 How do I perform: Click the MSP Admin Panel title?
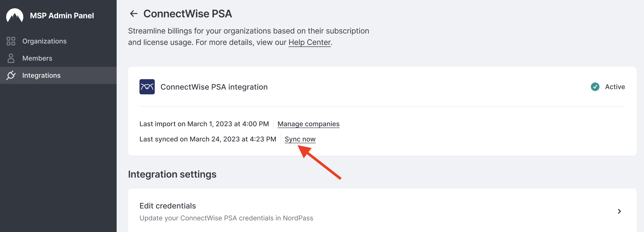(x=62, y=16)
